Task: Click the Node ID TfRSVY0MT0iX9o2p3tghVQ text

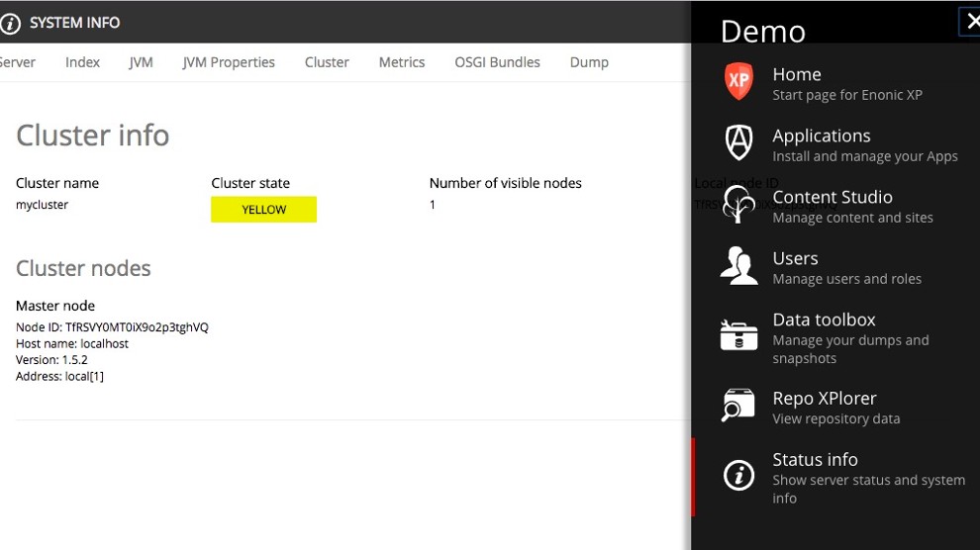Action: [113, 327]
